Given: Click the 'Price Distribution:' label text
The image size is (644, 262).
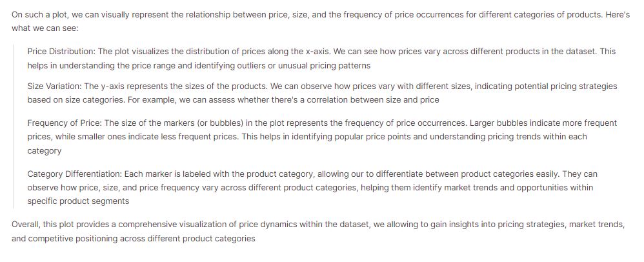Looking at the screenshot, I should coord(61,52).
